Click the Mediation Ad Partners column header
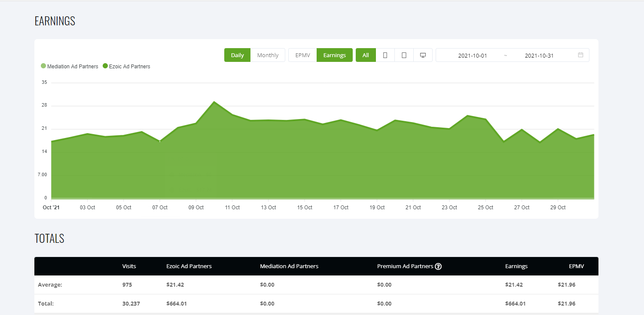Image resolution: width=644 pixels, height=315 pixels. [289, 266]
